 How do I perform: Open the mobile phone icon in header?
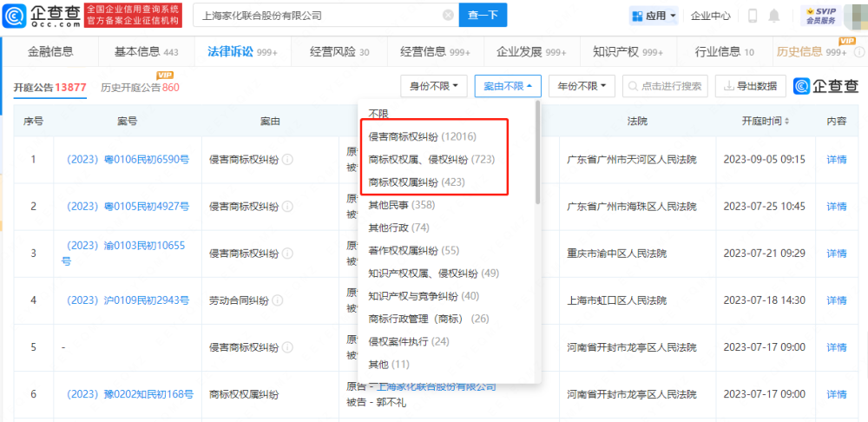[x=753, y=16]
